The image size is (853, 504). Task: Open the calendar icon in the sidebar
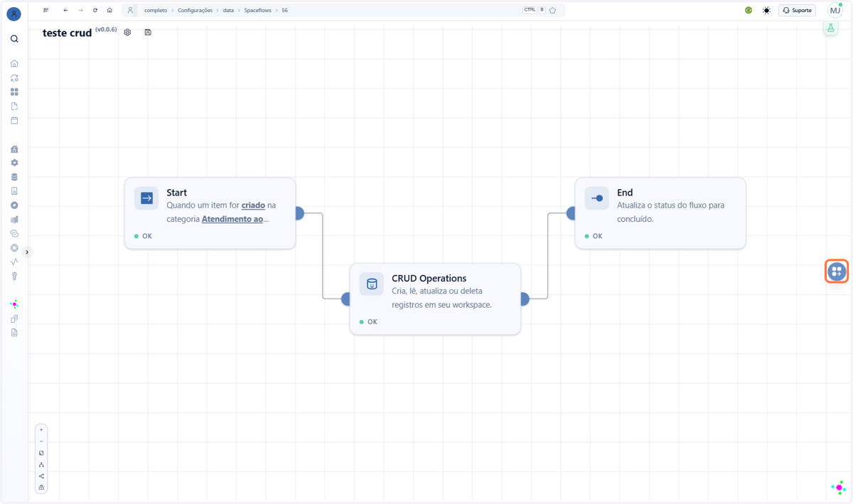click(14, 120)
